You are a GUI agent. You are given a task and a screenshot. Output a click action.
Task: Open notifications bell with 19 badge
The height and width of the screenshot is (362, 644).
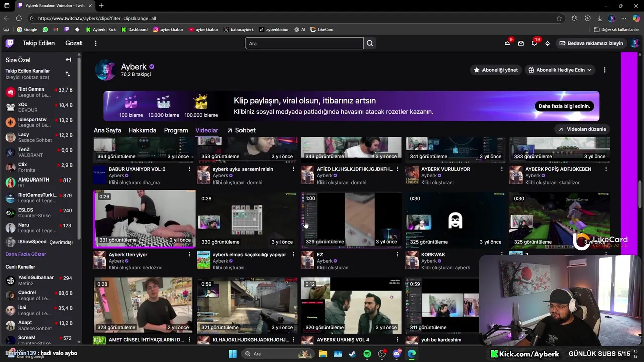(x=534, y=43)
